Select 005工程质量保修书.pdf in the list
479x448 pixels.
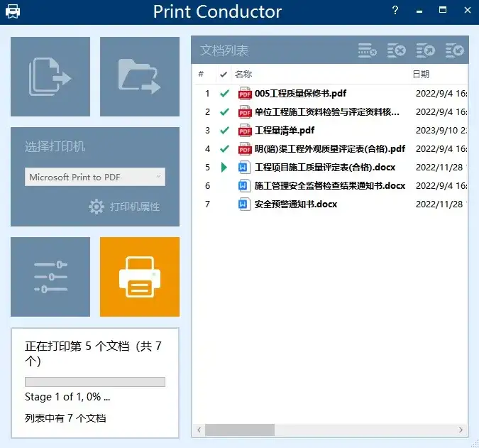(x=300, y=94)
